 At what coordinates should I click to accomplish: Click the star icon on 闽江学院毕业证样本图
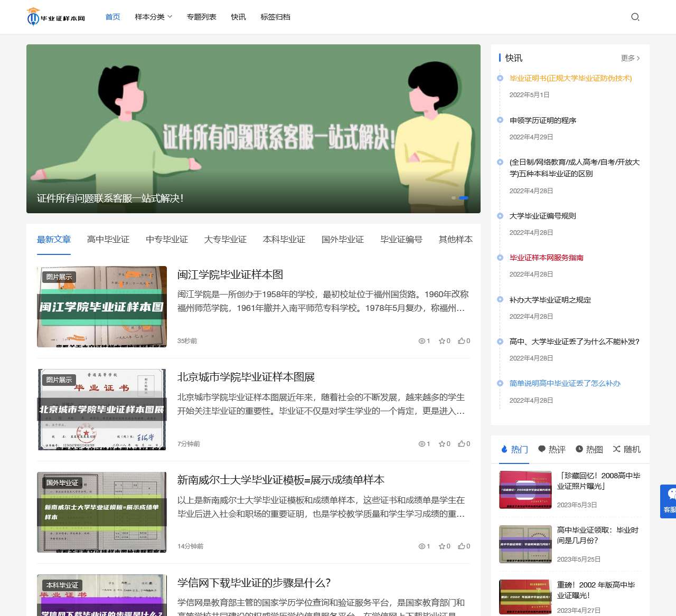coord(442,341)
